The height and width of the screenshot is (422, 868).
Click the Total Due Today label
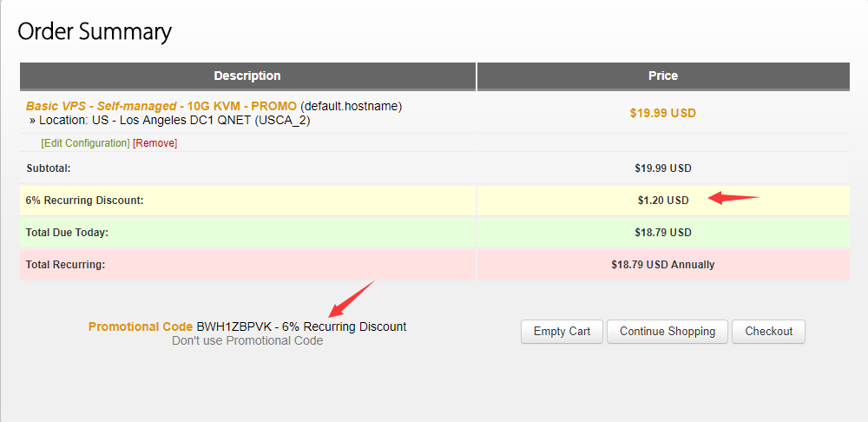(67, 233)
